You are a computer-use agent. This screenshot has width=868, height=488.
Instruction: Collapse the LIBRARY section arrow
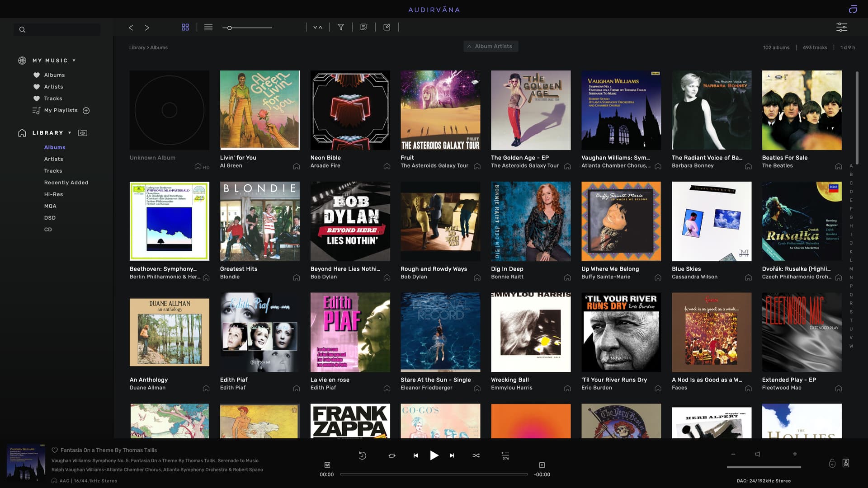pyautogui.click(x=70, y=133)
